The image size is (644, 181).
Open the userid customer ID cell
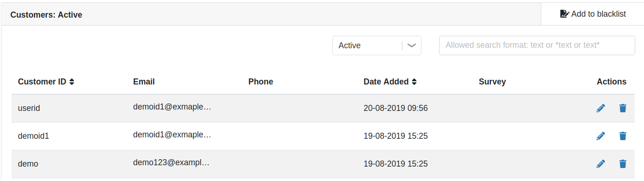pos(29,108)
